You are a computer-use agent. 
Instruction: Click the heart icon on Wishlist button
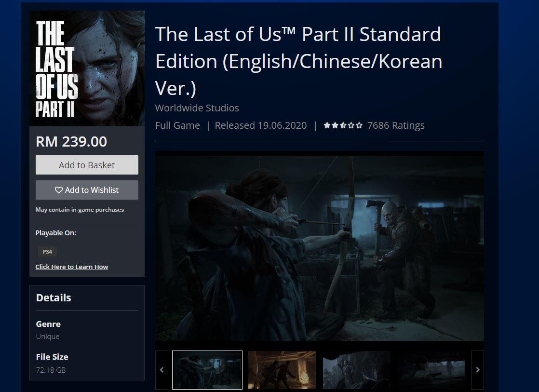[x=59, y=190]
